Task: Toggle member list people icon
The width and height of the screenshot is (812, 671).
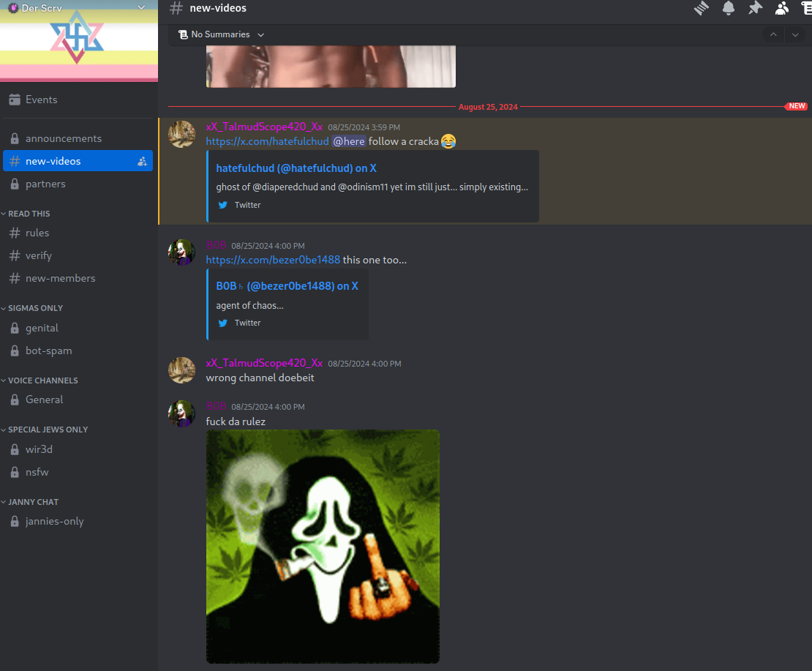Action: pos(782,8)
